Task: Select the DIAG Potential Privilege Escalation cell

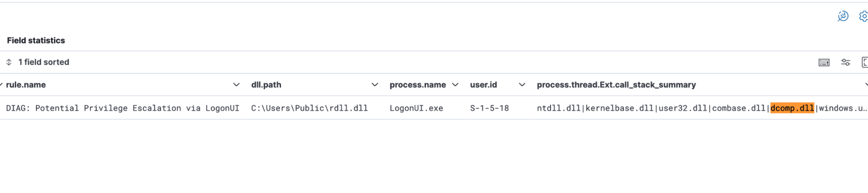Action: point(122,108)
